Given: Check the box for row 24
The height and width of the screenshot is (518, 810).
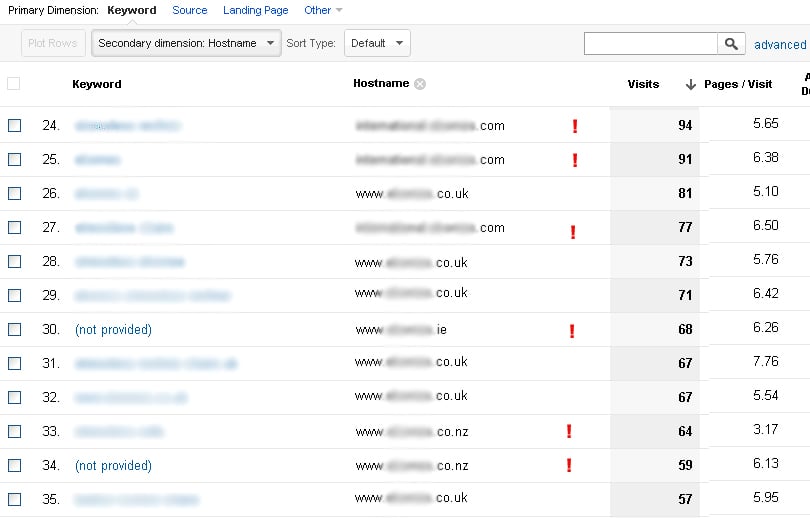Looking at the screenshot, I should [x=14, y=125].
